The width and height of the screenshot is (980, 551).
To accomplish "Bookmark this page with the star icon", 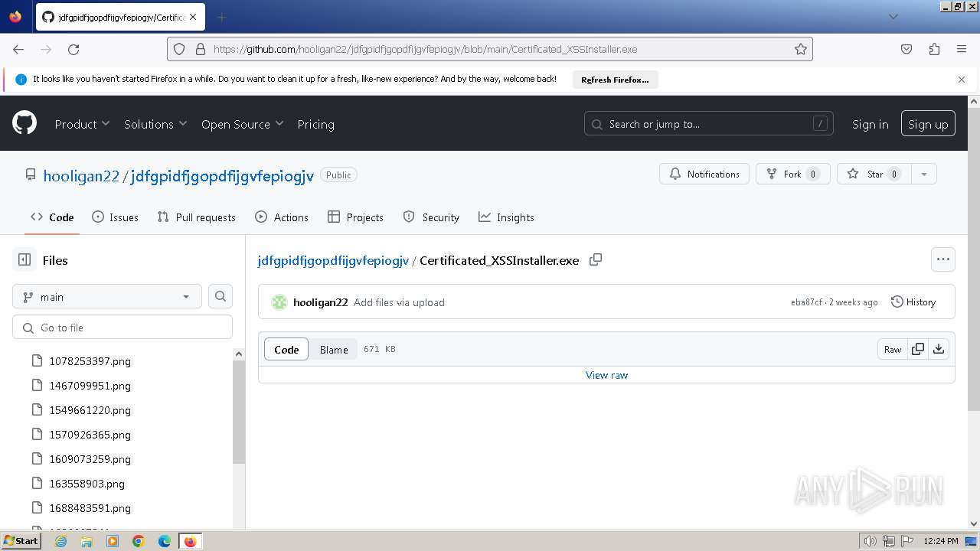I will pyautogui.click(x=801, y=49).
